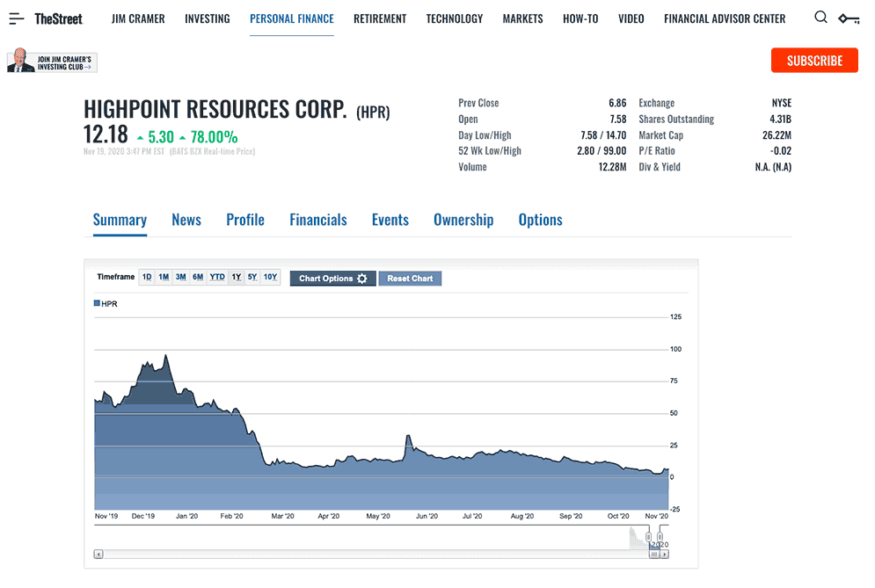Image resolution: width=875 pixels, height=588 pixels.
Task: Set chart timeframe to 1M
Action: (x=164, y=277)
